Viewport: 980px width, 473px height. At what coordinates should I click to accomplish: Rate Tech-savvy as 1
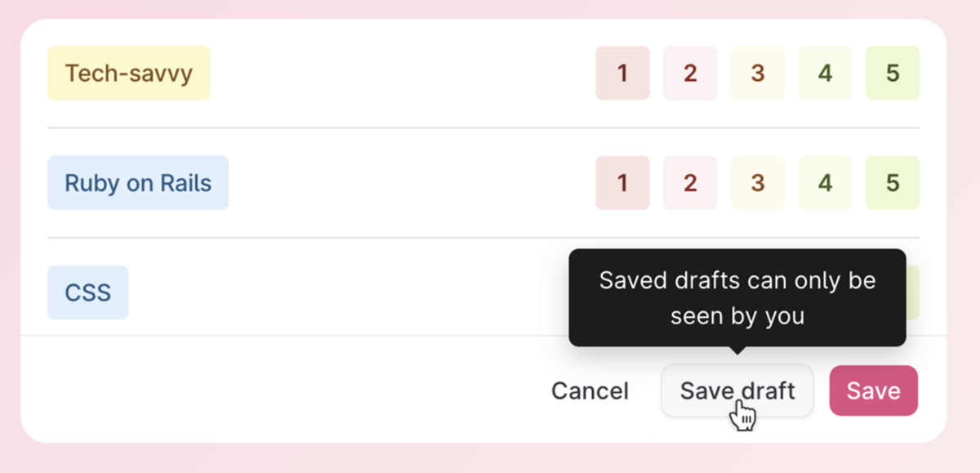(622, 74)
